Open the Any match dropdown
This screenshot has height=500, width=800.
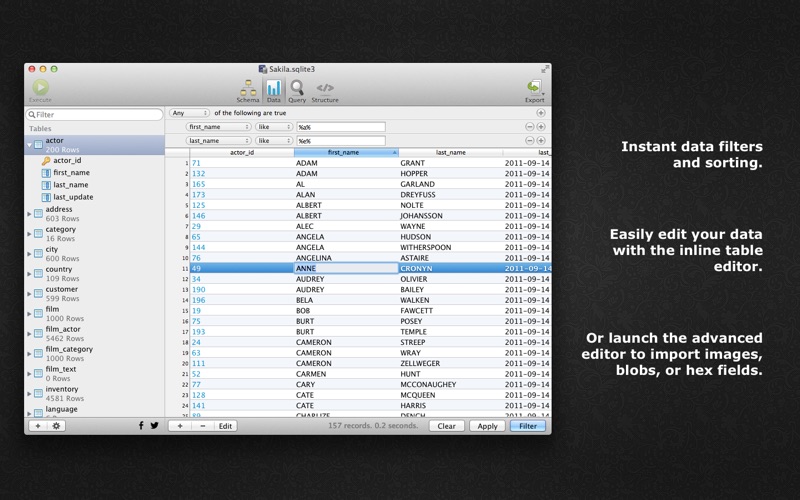click(189, 113)
